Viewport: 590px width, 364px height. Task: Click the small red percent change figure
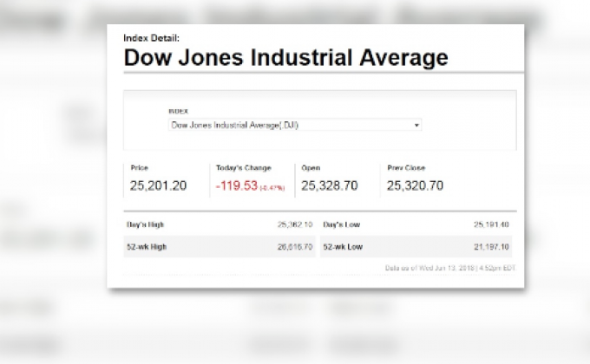pyautogui.click(x=276, y=187)
